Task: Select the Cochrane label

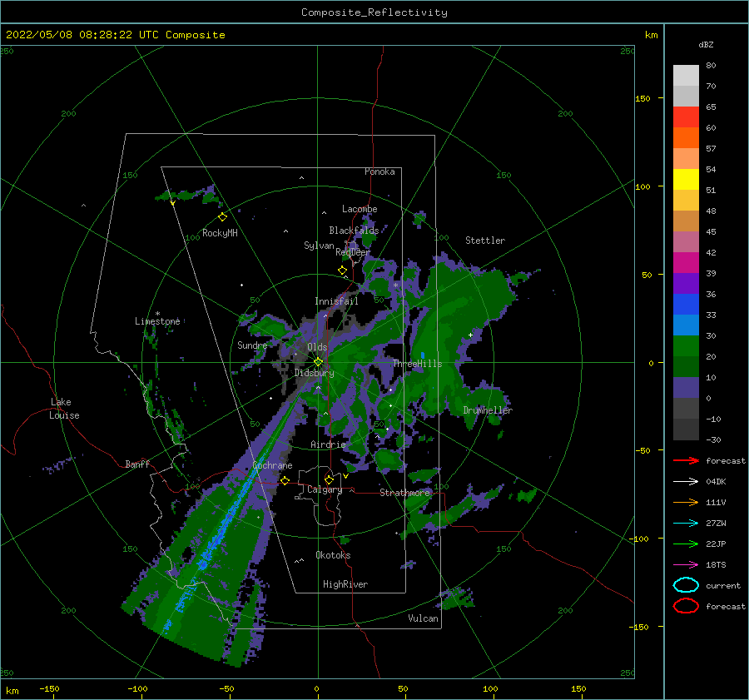Action: (x=272, y=465)
